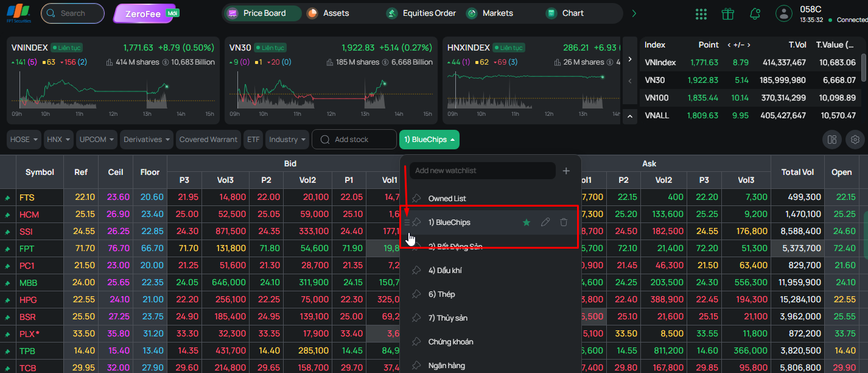
Task: Open the FPT stock symbol
Action: [27, 249]
